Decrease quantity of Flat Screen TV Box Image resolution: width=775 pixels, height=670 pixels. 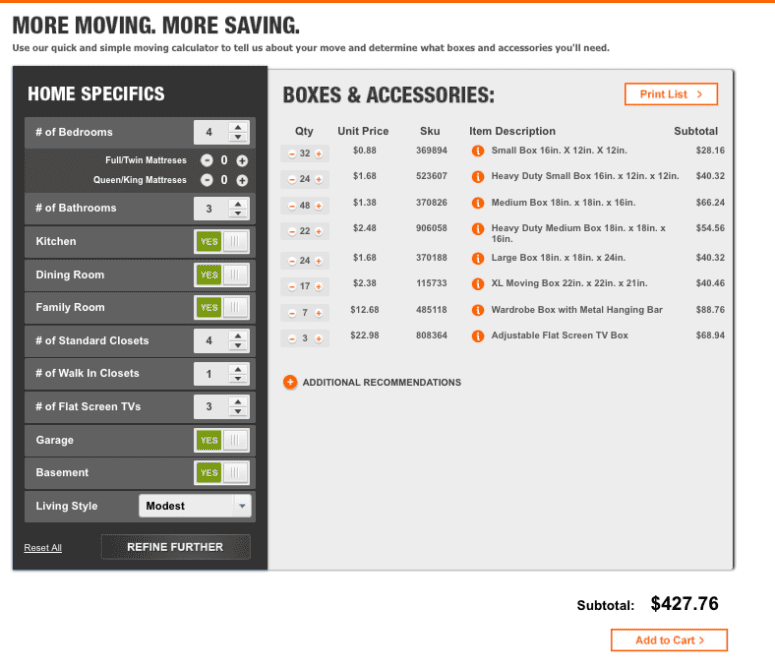click(x=292, y=338)
